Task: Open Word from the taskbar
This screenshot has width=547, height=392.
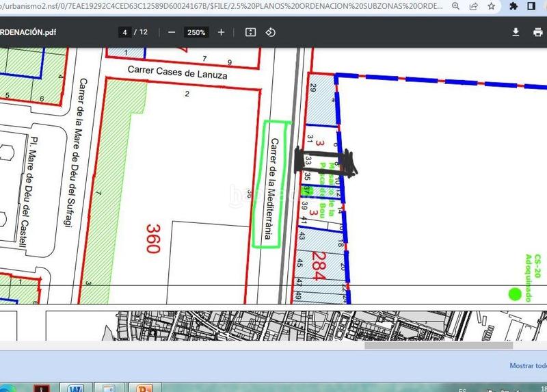Action: point(76,388)
